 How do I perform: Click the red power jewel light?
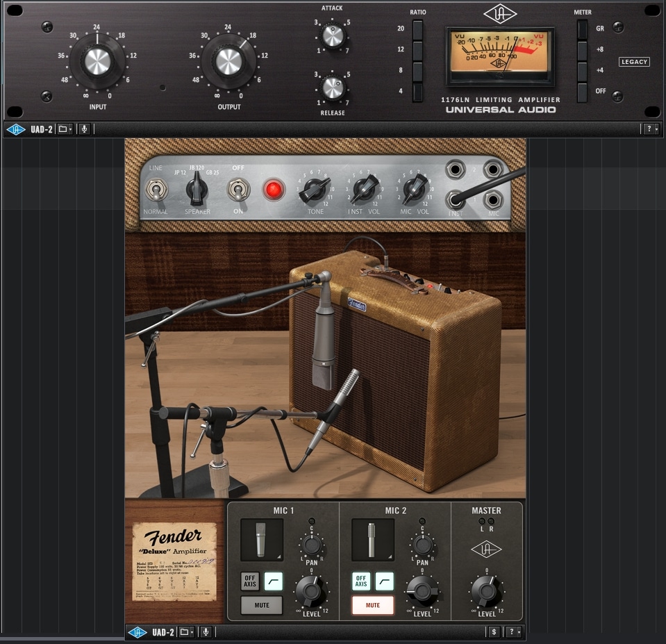273,190
